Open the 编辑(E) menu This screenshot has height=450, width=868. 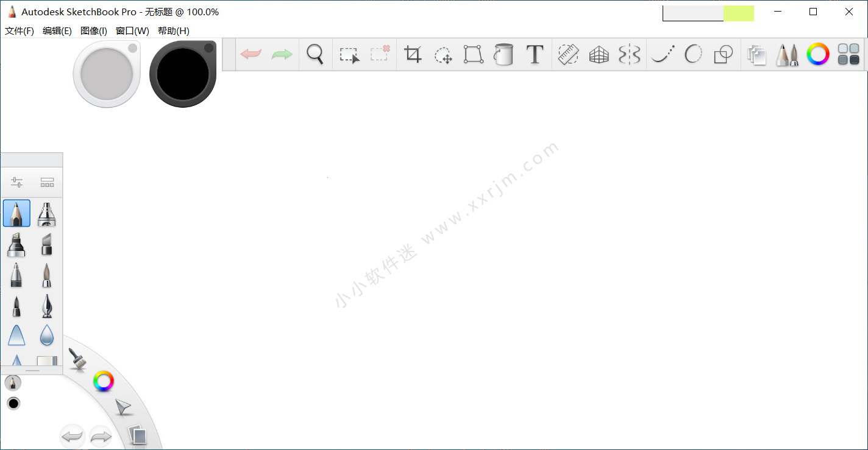[57, 31]
